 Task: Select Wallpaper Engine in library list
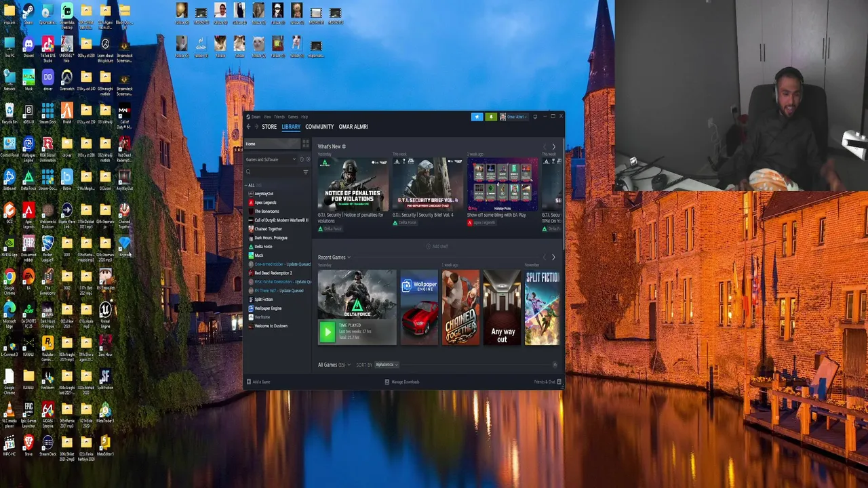click(267, 308)
